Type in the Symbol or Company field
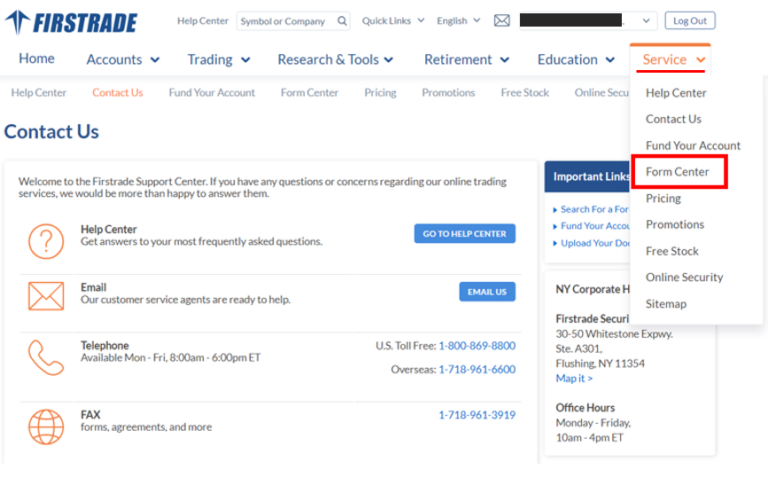Viewport: 768px width, 477px height. pos(284,21)
